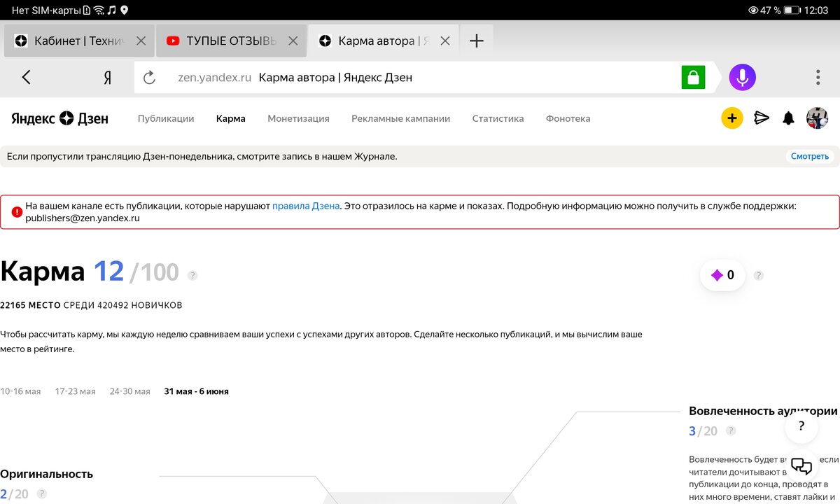Image resolution: width=840 pixels, height=504 pixels.
Task: Select the 10-16 мая week
Action: click(20, 391)
